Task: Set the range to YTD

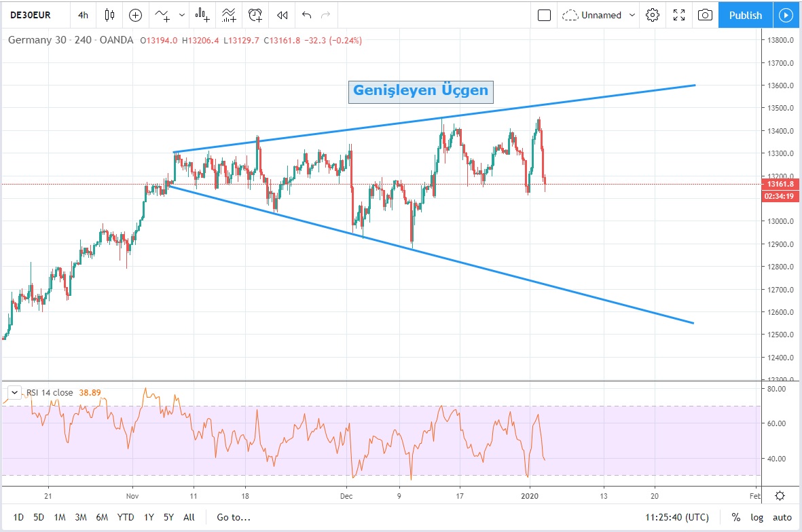Action: (x=126, y=517)
